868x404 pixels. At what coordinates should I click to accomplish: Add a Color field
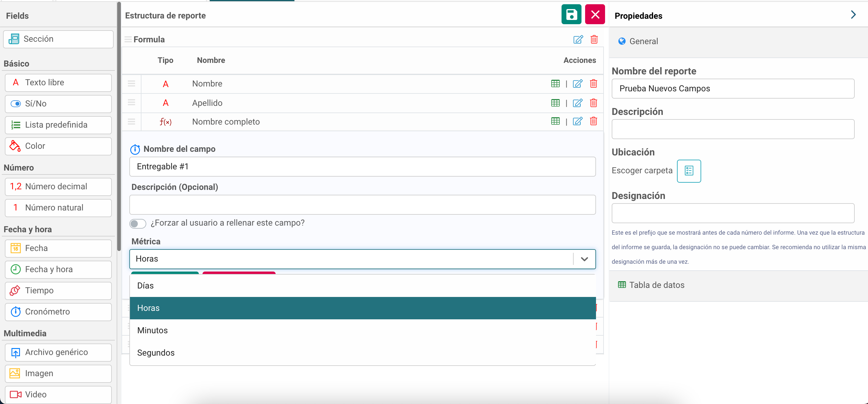[58, 146]
